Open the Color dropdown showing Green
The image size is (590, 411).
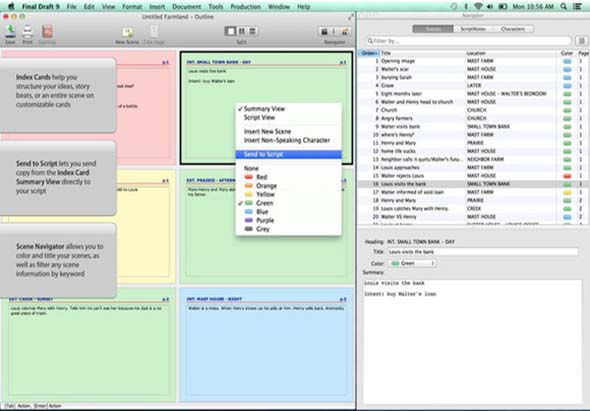(x=412, y=263)
